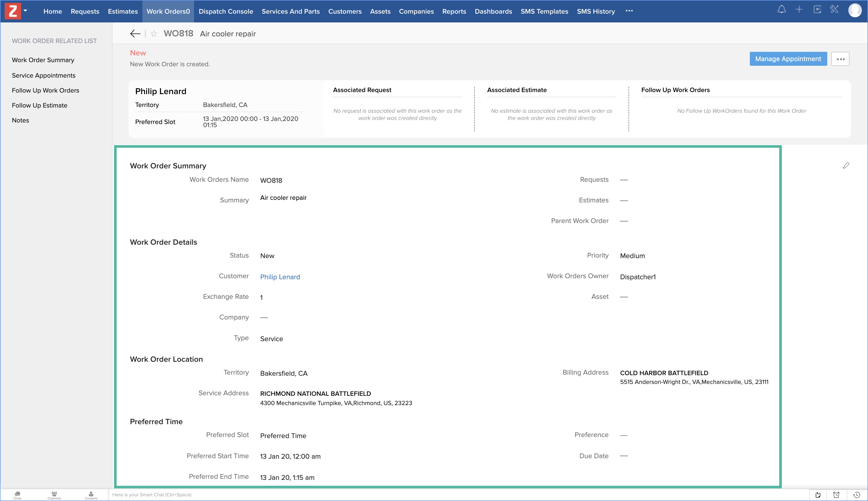Expand more modules ellipsis in navbar
The height and width of the screenshot is (501, 868).
coord(629,11)
